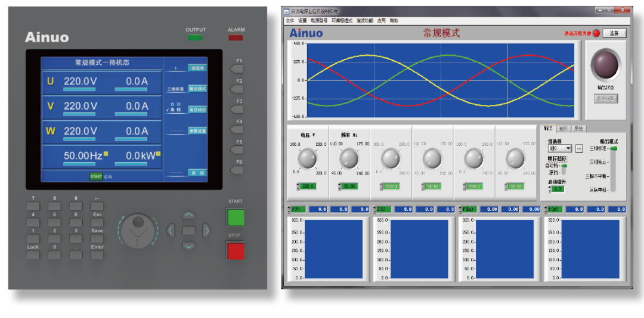Screen dimensions: 644x318
Task: Click the 连接 connect button
Action: 614,33
